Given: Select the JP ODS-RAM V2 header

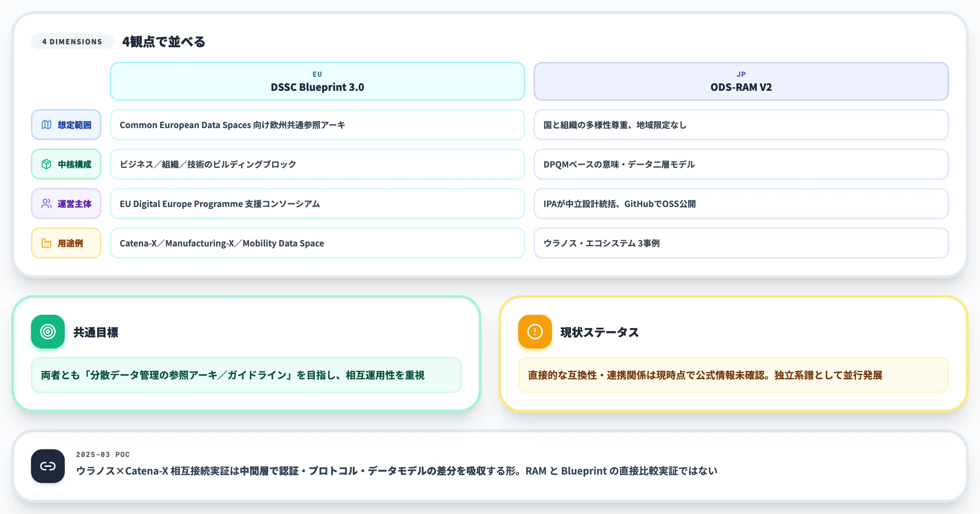Looking at the screenshot, I should 741,81.
